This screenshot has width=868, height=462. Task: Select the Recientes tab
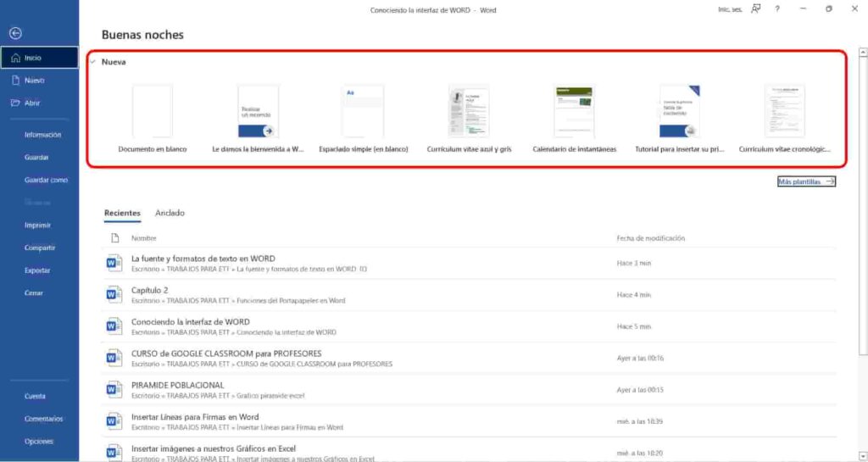[x=122, y=213]
